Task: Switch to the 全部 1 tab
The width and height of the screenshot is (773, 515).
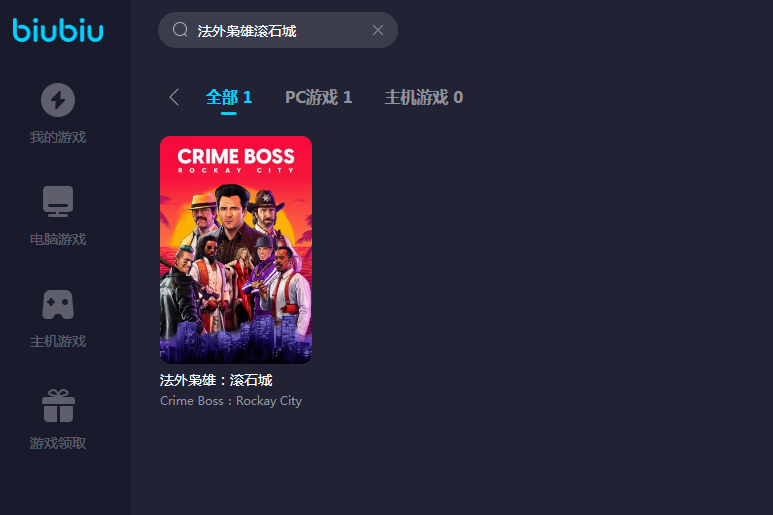Action: [x=229, y=97]
